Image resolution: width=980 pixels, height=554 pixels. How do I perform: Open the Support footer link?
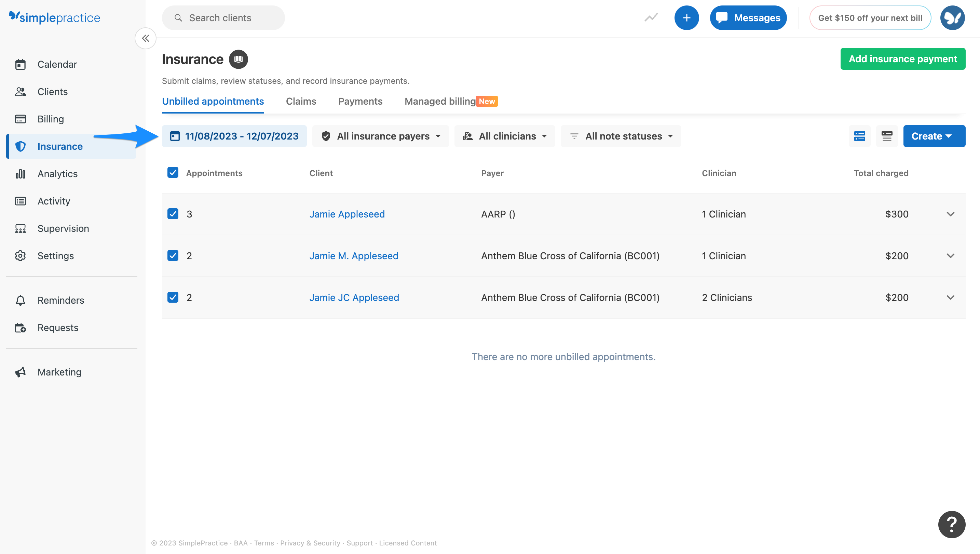click(359, 543)
